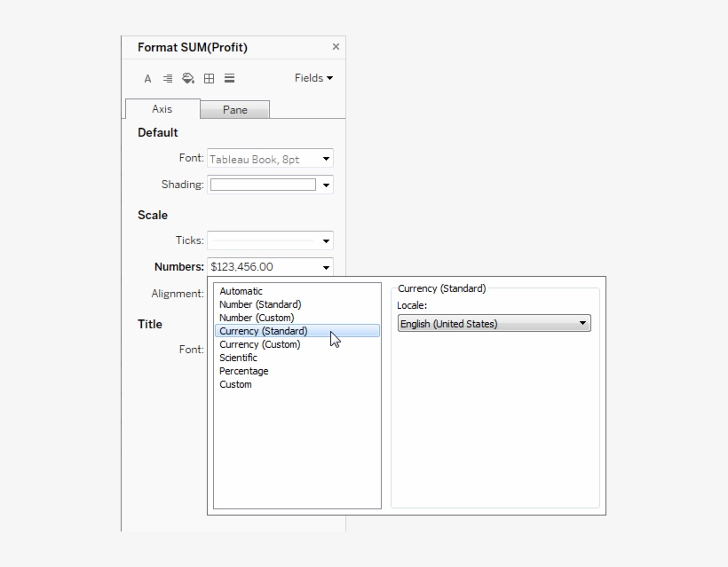Click the Default section heading
Viewport: 728px width, 567px height.
pyautogui.click(x=157, y=133)
